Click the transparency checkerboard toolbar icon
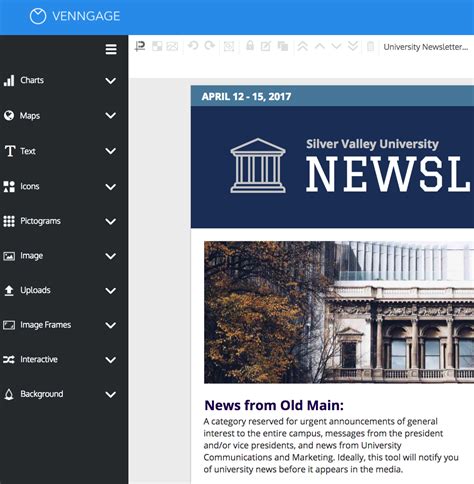 click(157, 46)
